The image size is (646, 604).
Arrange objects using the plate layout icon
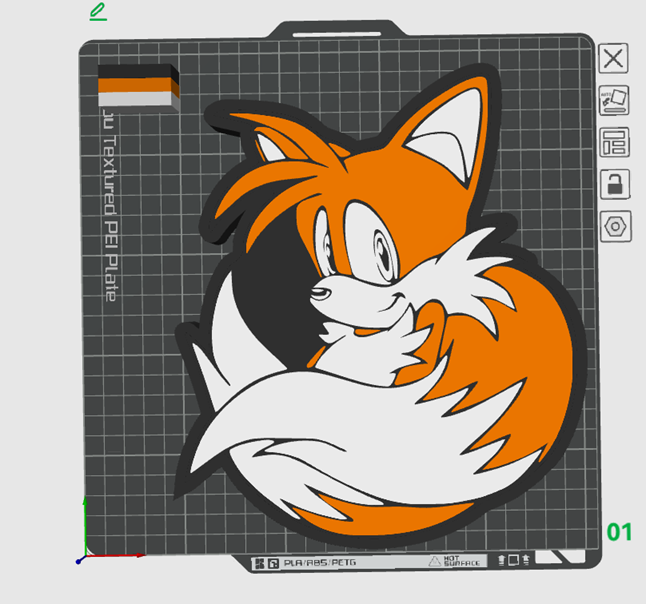coord(613,142)
